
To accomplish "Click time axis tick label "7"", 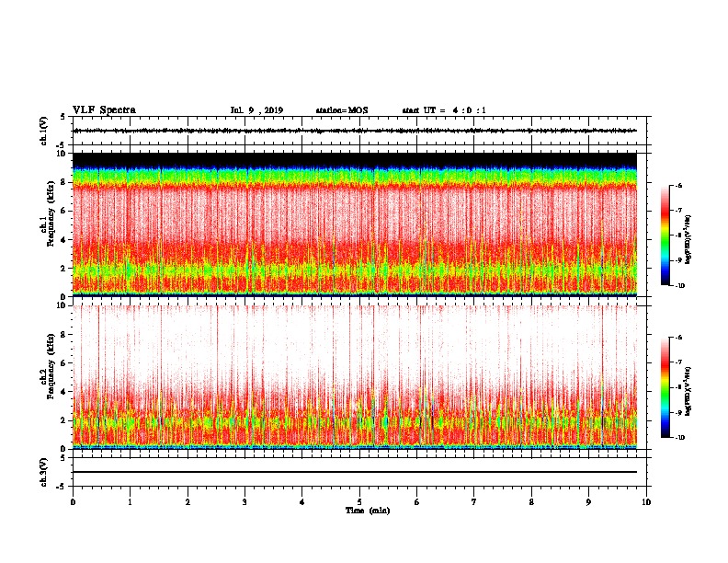I will click(x=474, y=502).
